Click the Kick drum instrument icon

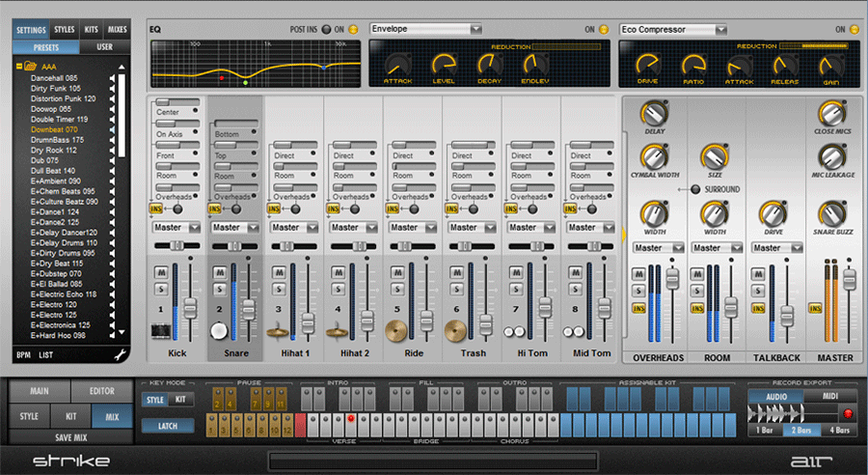click(x=161, y=331)
